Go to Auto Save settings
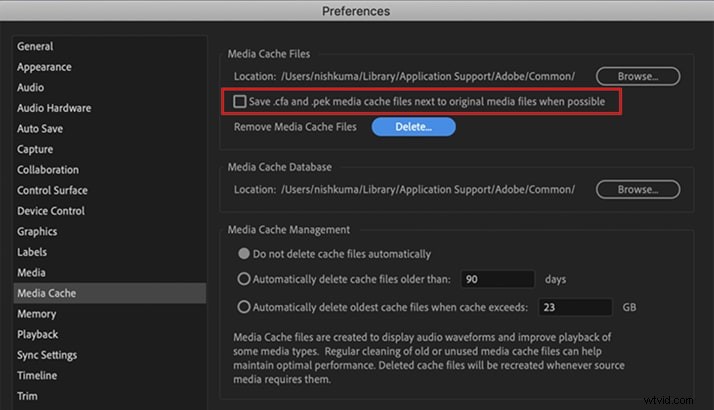714x410 pixels. tap(39, 129)
